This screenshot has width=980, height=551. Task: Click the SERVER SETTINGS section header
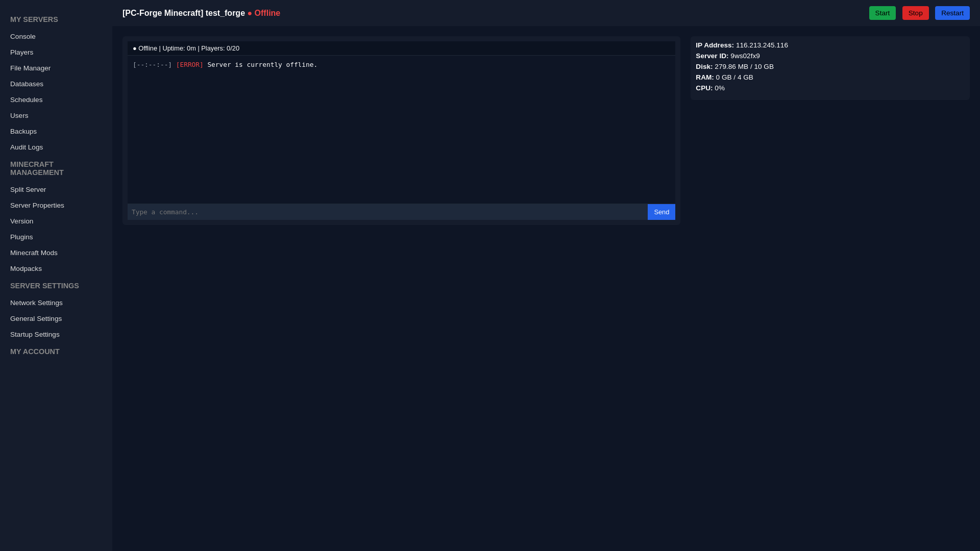[x=44, y=286]
